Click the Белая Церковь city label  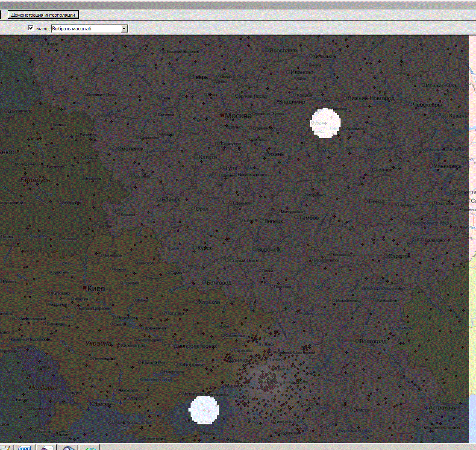[x=94, y=308]
